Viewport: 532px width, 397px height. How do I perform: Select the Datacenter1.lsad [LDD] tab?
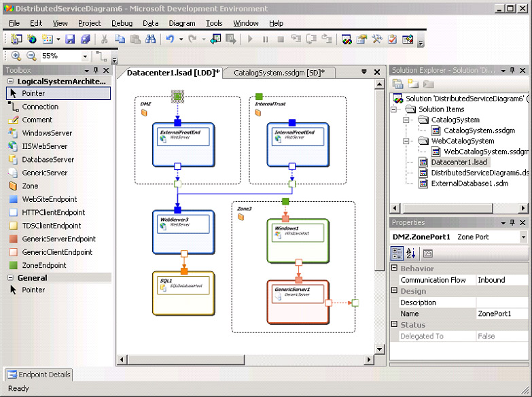[173, 73]
